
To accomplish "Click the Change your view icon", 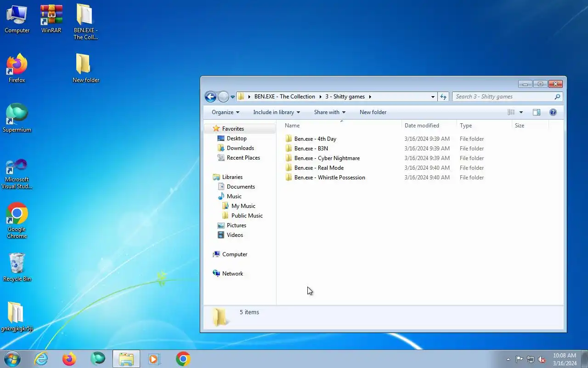I will point(511,112).
